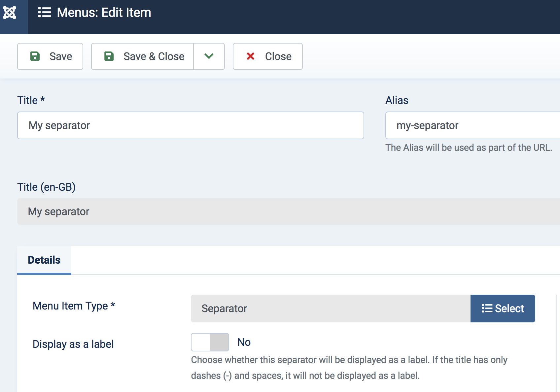Edit the Alias input field
The image size is (560, 392).
[x=473, y=125]
